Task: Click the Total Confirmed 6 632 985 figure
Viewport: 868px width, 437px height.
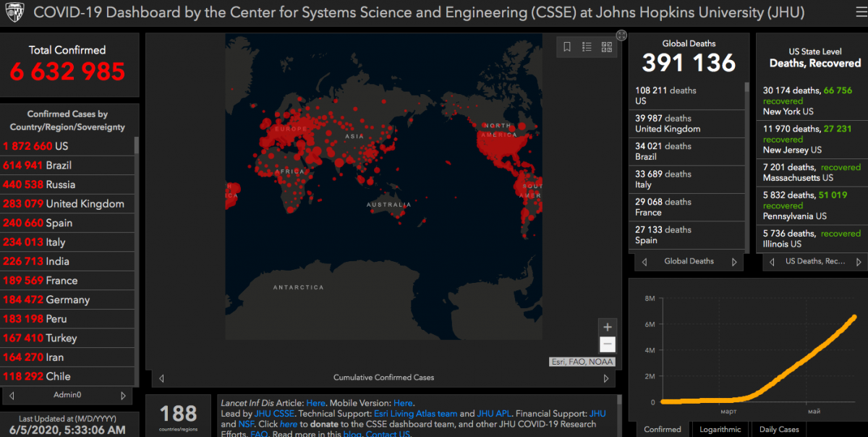Action: pos(67,72)
